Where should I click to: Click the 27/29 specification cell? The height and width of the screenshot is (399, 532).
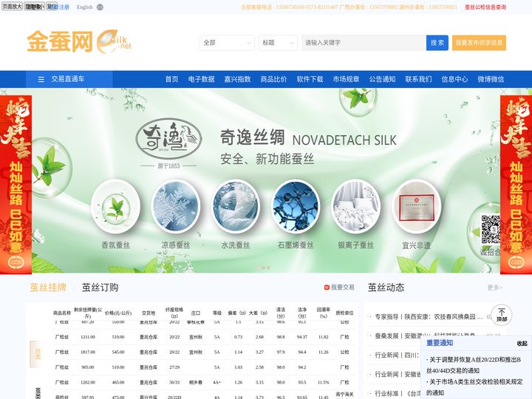click(x=174, y=367)
